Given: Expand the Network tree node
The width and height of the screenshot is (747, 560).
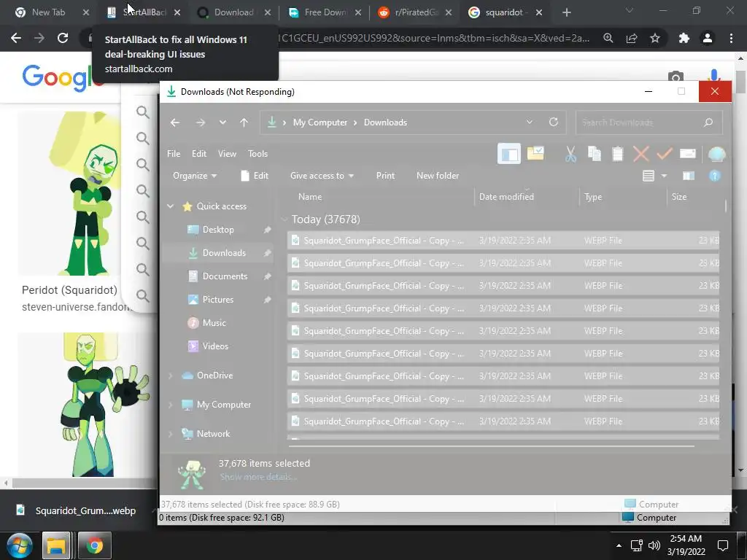Looking at the screenshot, I should [170, 434].
